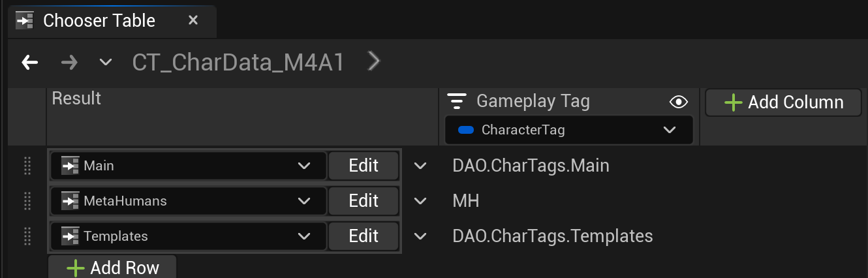Click the forward navigation arrow

click(x=69, y=62)
